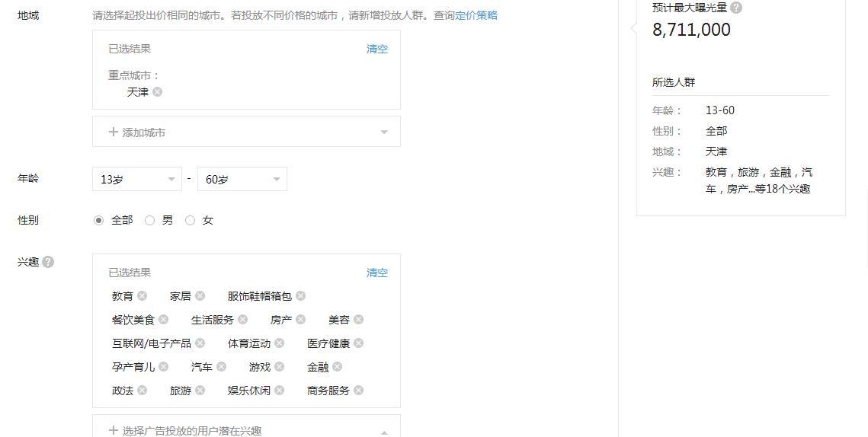
Task: Remove the 餐饮美食 interest tag
Action: pyautogui.click(x=163, y=320)
